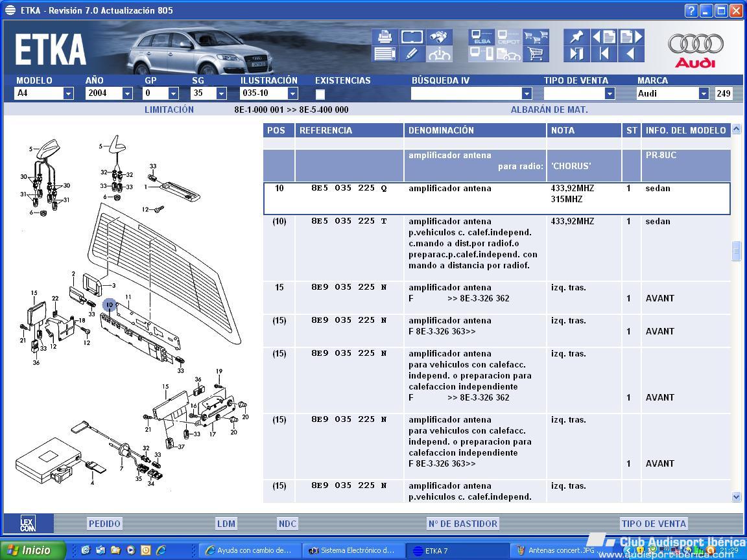The height and width of the screenshot is (560, 747).
Task: Click the media player quick launch icon
Action: point(130,550)
